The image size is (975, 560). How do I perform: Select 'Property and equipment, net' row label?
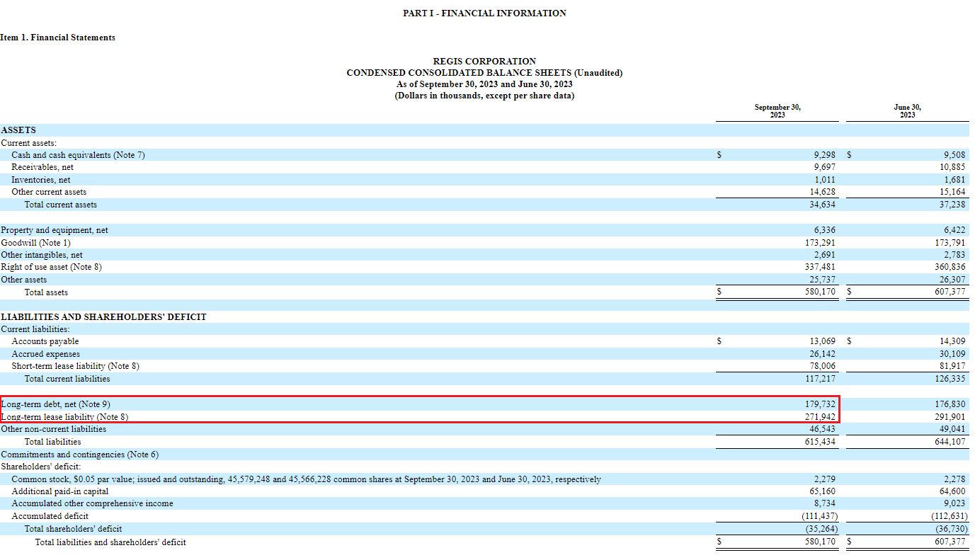[55, 230]
